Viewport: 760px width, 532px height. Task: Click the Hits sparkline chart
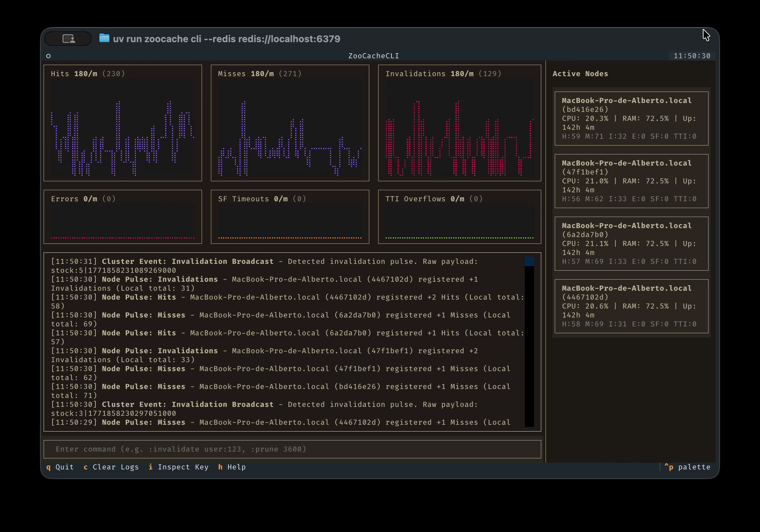123,128
